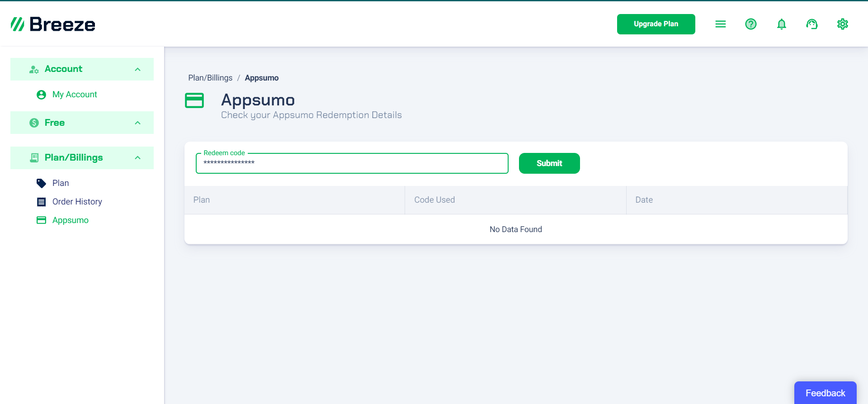The image size is (868, 404).
Task: Click the Plan/Billings section label
Action: pos(74,157)
